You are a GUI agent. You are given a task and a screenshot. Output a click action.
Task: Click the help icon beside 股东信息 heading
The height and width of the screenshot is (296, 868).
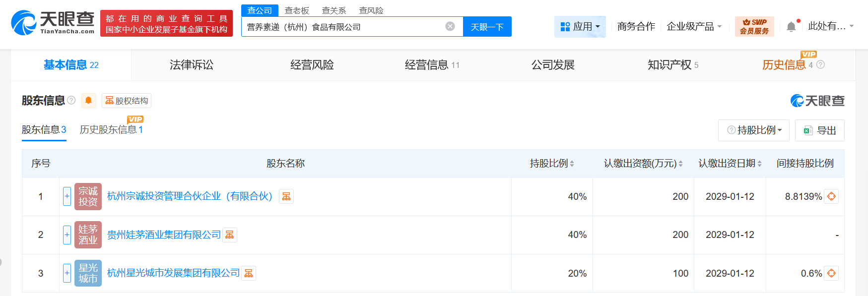pyautogui.click(x=71, y=100)
